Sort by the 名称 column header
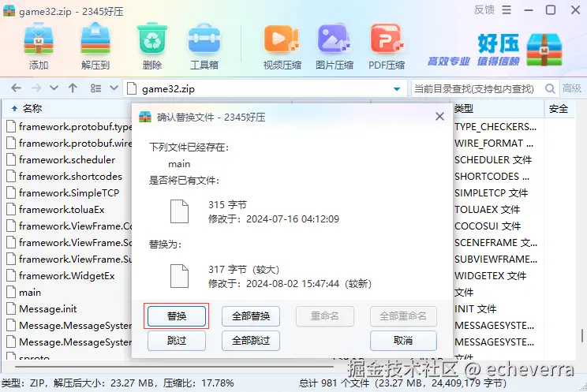This screenshot has height=392, width=587. click(32, 109)
